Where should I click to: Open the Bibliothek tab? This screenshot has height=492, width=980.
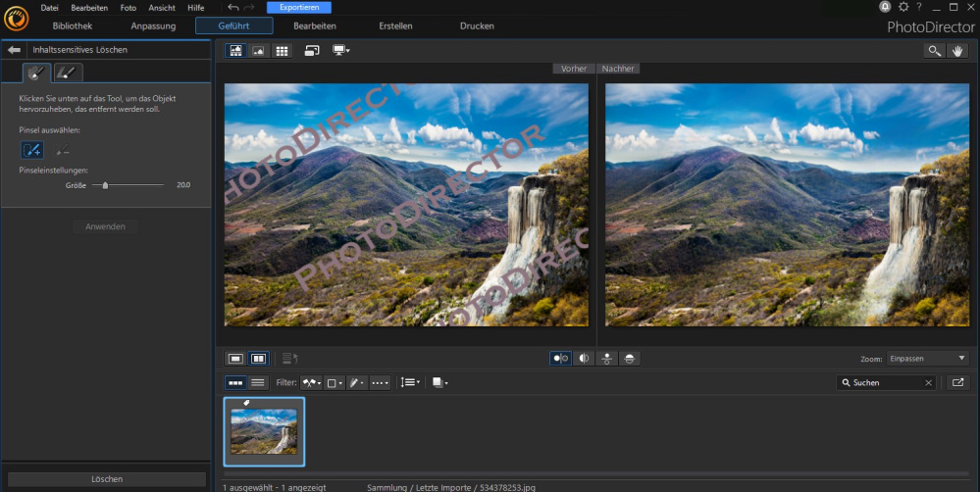tap(73, 25)
